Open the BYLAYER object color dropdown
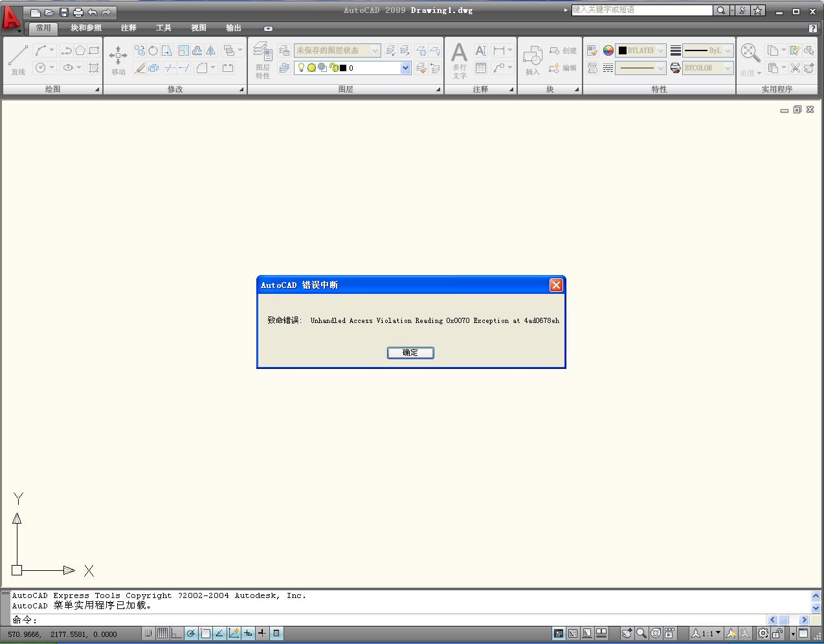This screenshot has height=644, width=824. [640, 50]
